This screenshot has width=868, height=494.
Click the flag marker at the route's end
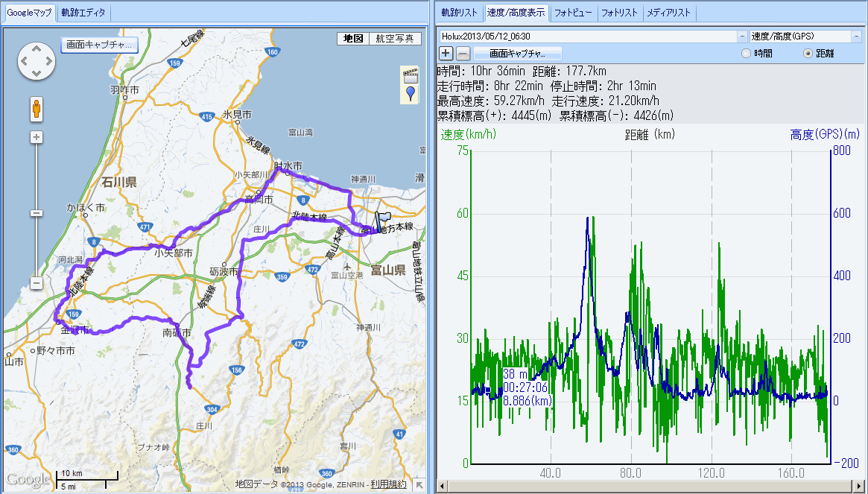click(383, 221)
